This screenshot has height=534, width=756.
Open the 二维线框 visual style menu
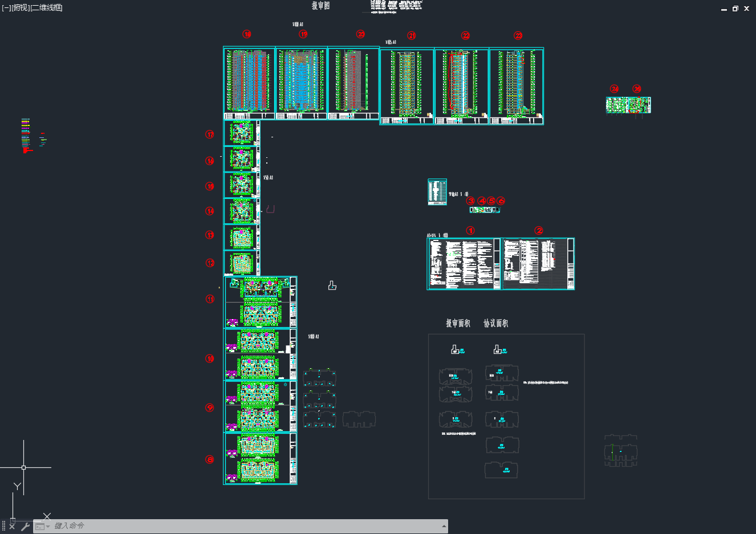tap(46, 7)
